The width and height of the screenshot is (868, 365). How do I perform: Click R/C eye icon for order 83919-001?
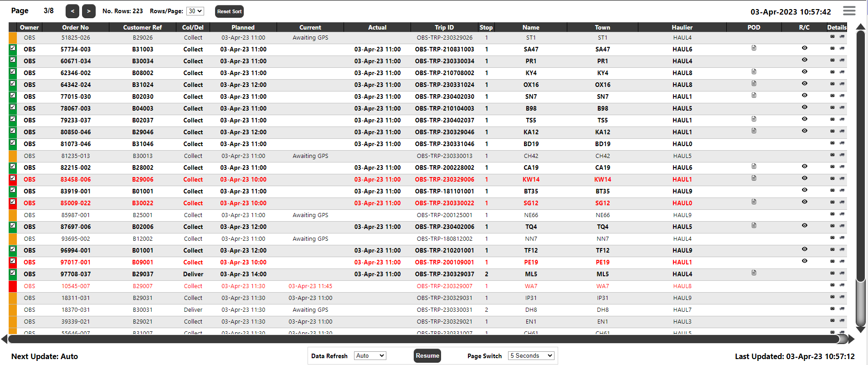point(805,190)
